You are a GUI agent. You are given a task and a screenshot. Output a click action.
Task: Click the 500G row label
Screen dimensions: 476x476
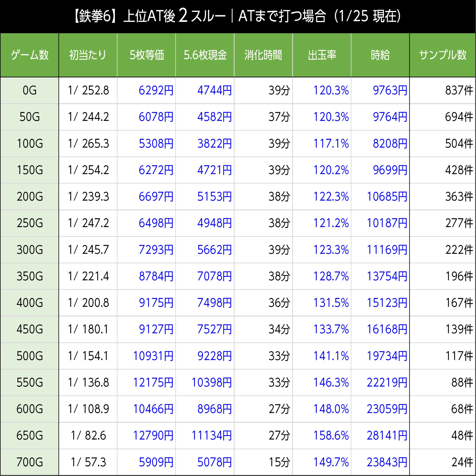30,356
